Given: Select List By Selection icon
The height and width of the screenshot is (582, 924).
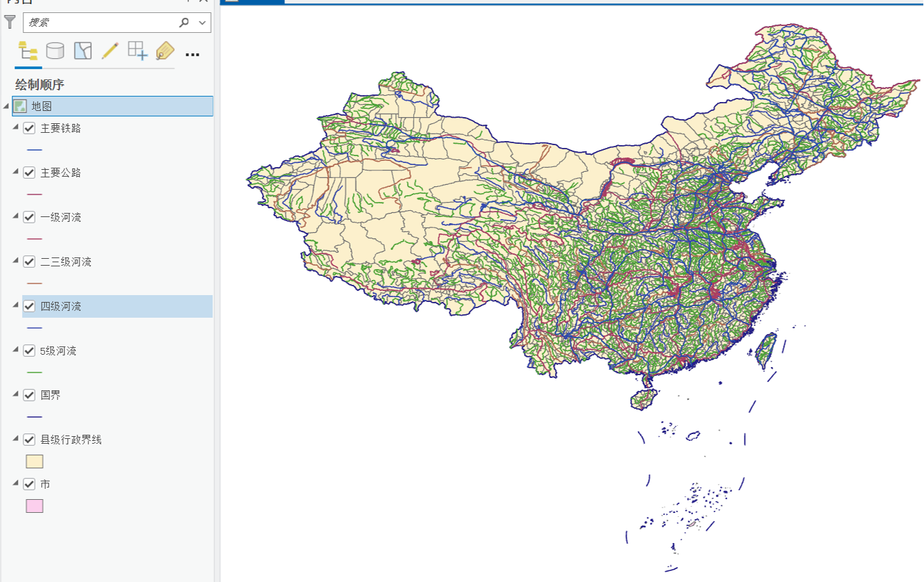Looking at the screenshot, I should 83,51.
